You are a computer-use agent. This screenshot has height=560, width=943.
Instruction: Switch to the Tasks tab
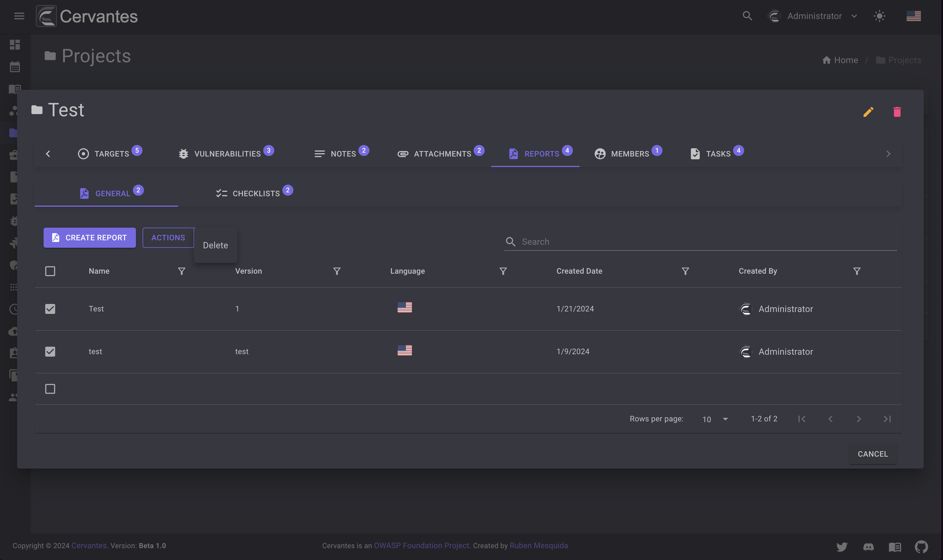click(717, 153)
